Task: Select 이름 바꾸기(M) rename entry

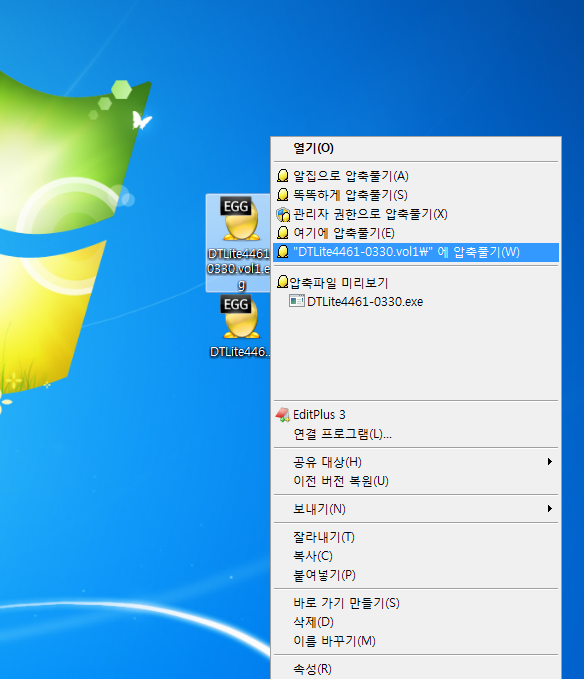Action: pos(416,641)
